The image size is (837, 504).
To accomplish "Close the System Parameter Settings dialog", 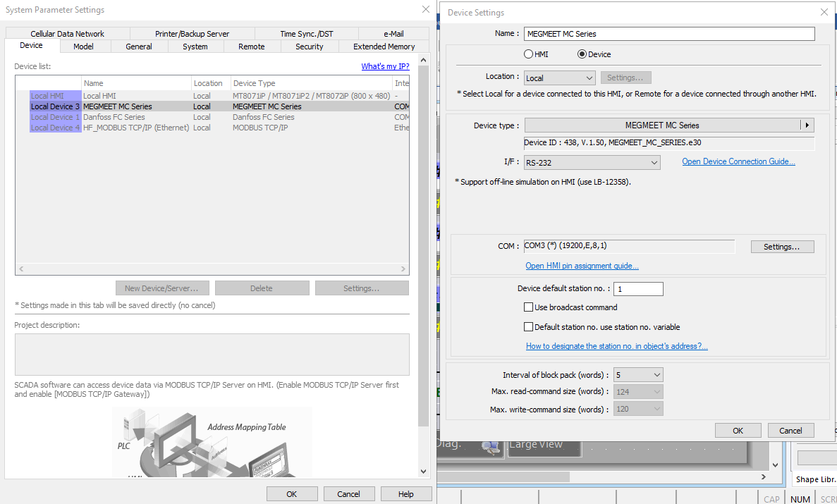I will tap(425, 10).
